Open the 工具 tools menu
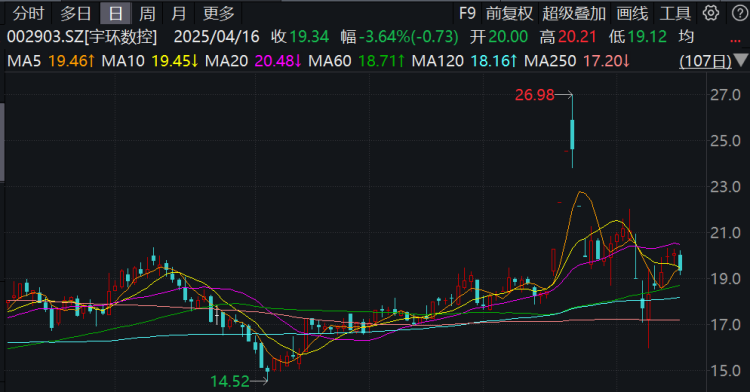The height and width of the screenshot is (392, 750). tap(675, 13)
